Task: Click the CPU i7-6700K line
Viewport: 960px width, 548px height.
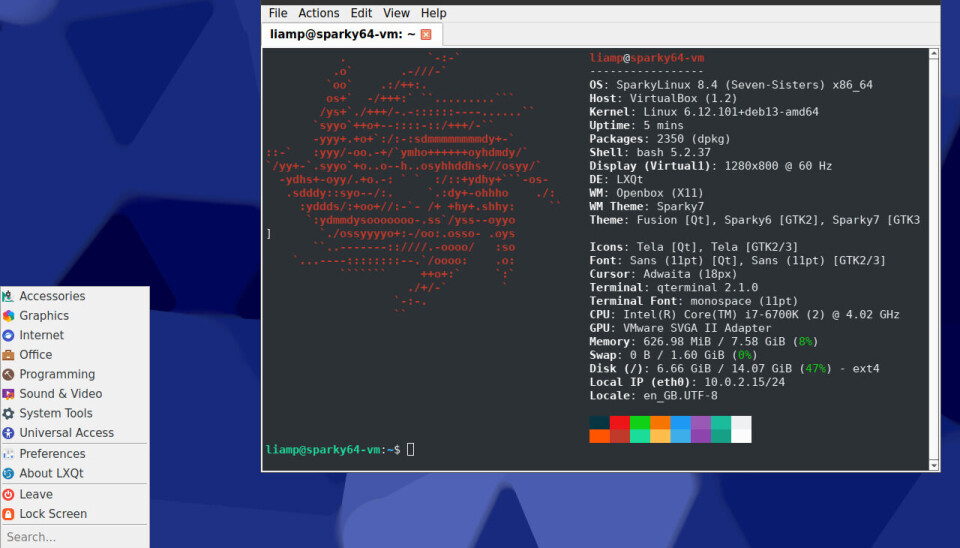Action: click(744, 314)
